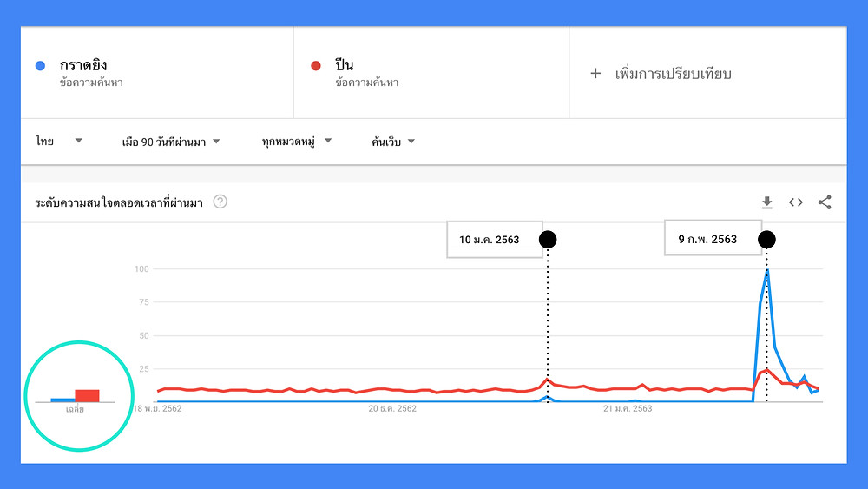Click the download chart data icon
868x489 pixels.
click(766, 202)
